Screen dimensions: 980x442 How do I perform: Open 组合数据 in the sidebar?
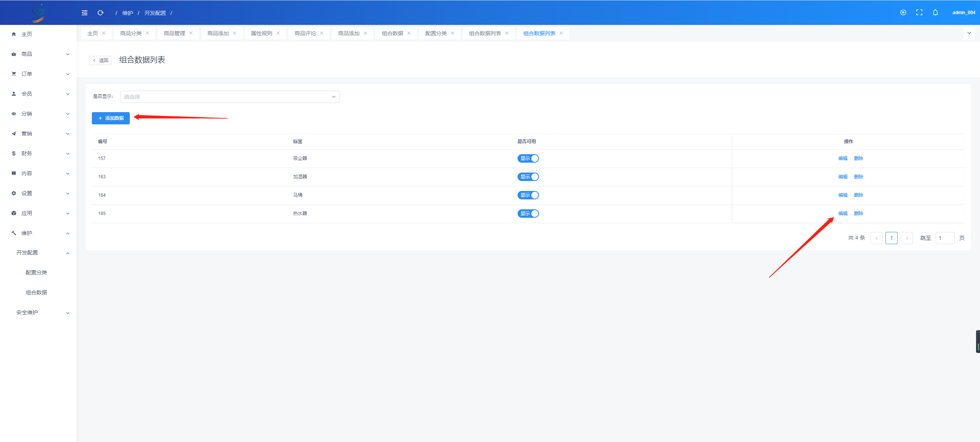[x=36, y=292]
